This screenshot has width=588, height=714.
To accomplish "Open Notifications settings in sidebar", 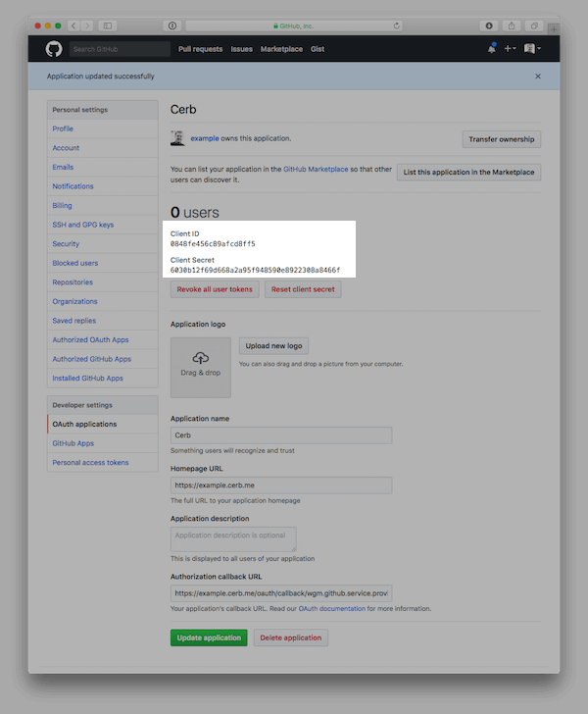I will coord(103,186).
